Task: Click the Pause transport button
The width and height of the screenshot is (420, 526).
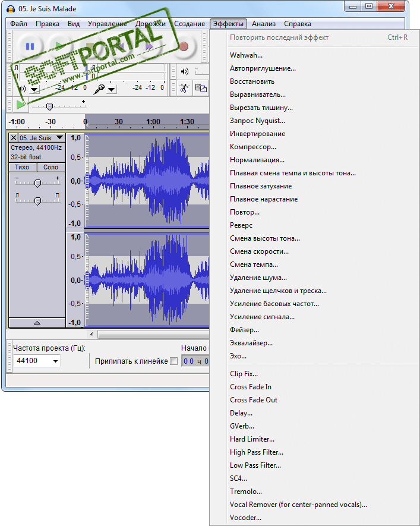Action: (30, 46)
